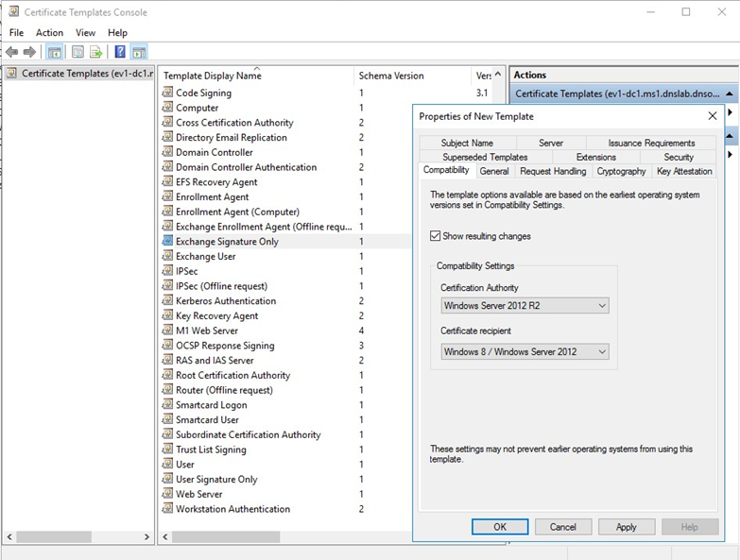This screenshot has height=560, width=740.
Task: Click the Certificate Templates Console title icon
Action: tap(13, 11)
